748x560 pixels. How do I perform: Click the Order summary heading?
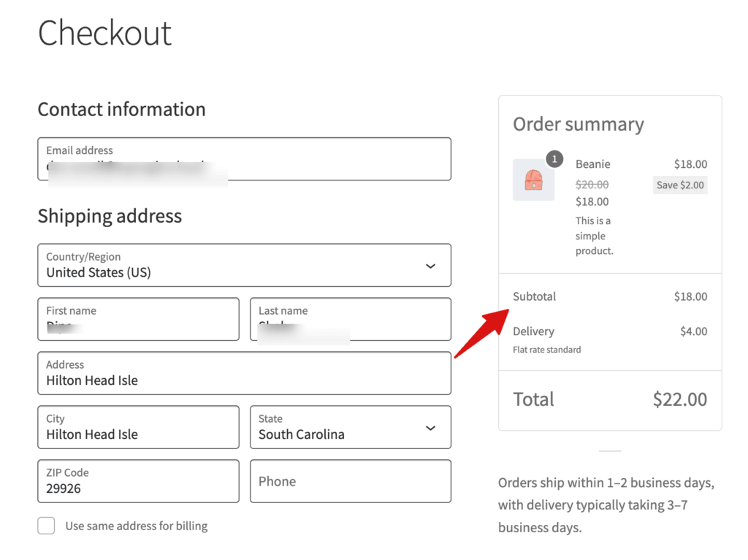tap(579, 125)
